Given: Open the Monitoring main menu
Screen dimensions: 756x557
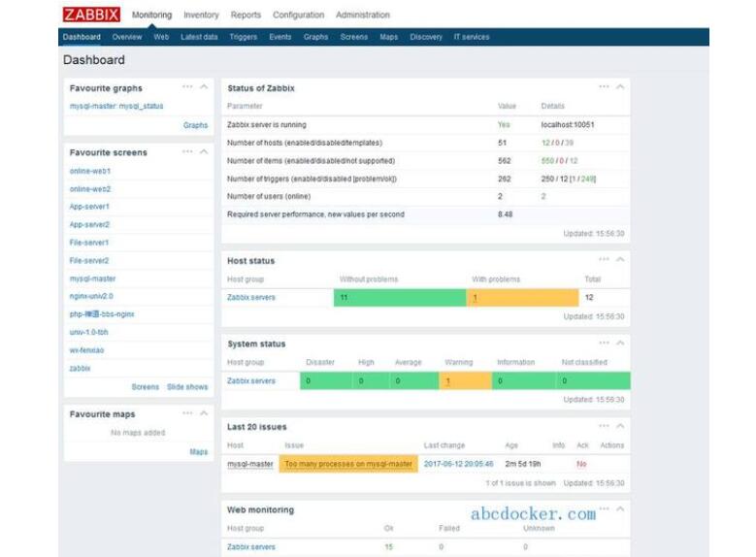Looking at the screenshot, I should (151, 15).
